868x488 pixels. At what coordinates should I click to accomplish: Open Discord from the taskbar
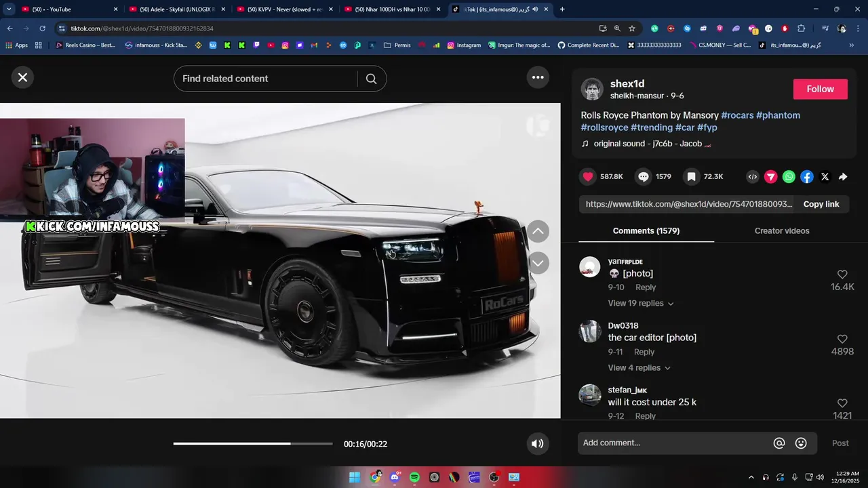coord(395,477)
